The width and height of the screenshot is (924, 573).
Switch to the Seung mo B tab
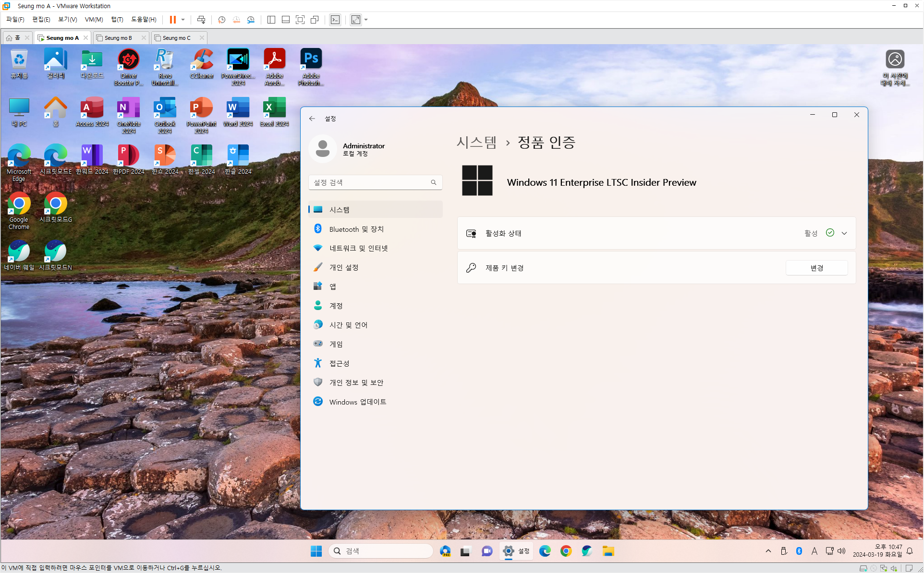[x=118, y=38]
